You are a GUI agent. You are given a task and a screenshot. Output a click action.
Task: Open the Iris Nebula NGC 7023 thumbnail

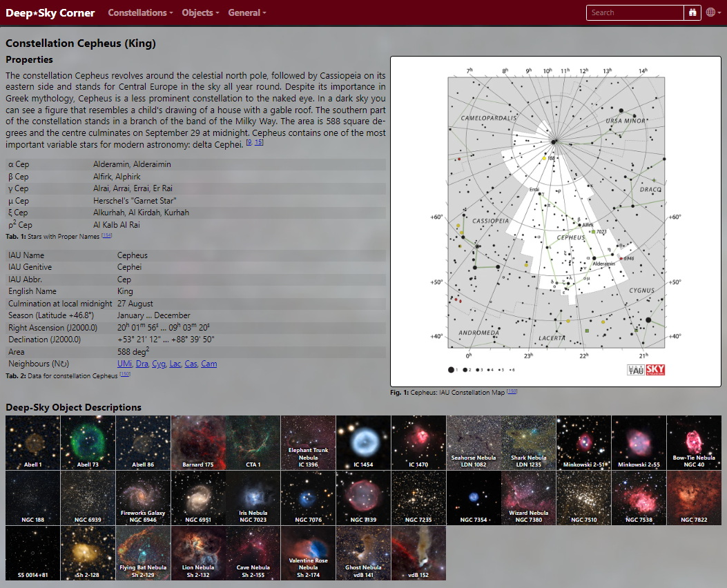253,498
